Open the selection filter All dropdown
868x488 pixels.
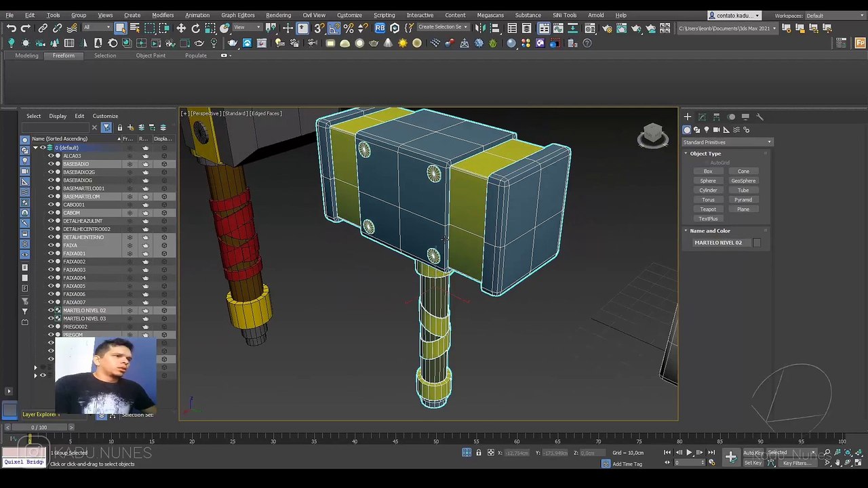pos(95,28)
